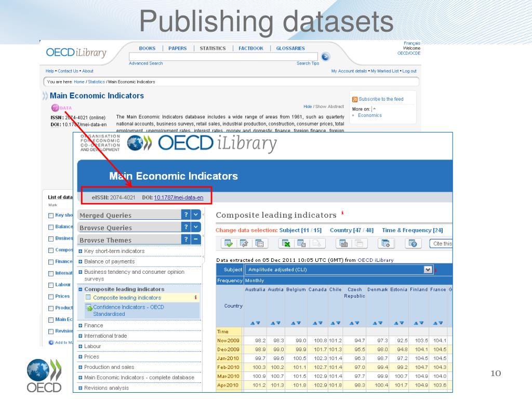The width and height of the screenshot is (532, 399).
Task: Click the pink DATA globe icon under Main Economic Indicators
Action: [55, 108]
